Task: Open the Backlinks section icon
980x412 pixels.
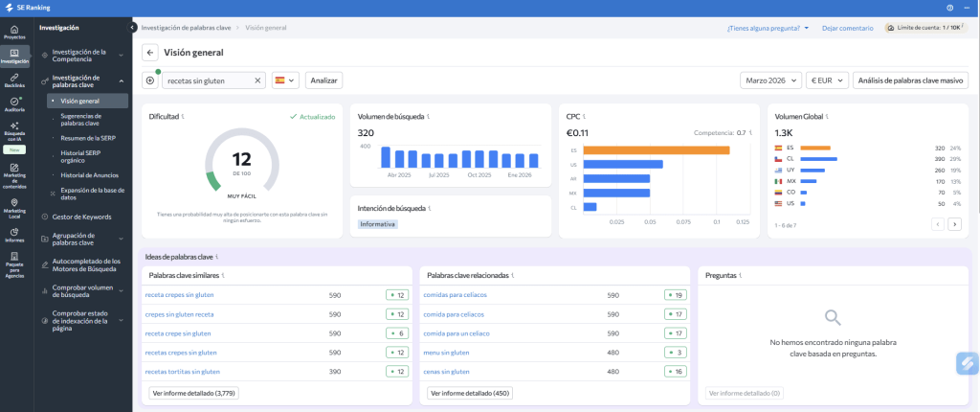Action: pyautogui.click(x=14, y=79)
